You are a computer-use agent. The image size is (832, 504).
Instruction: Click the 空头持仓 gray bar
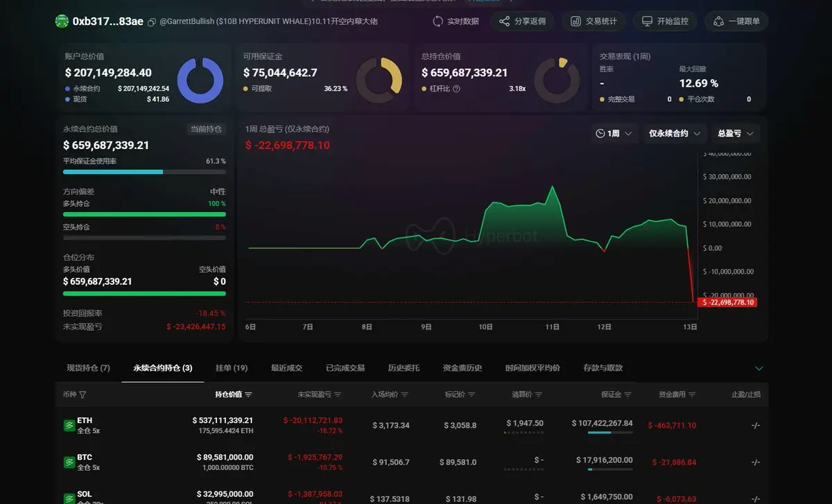point(144,238)
